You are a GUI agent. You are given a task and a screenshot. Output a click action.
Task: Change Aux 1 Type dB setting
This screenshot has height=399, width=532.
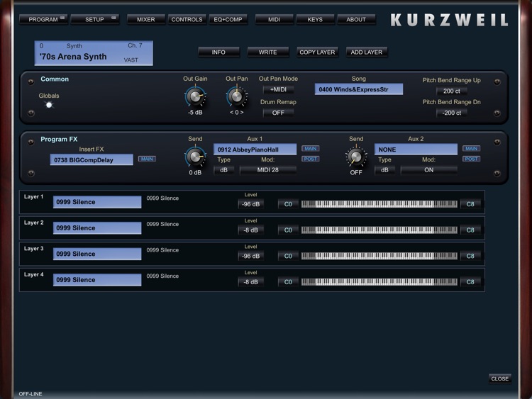tap(223, 170)
